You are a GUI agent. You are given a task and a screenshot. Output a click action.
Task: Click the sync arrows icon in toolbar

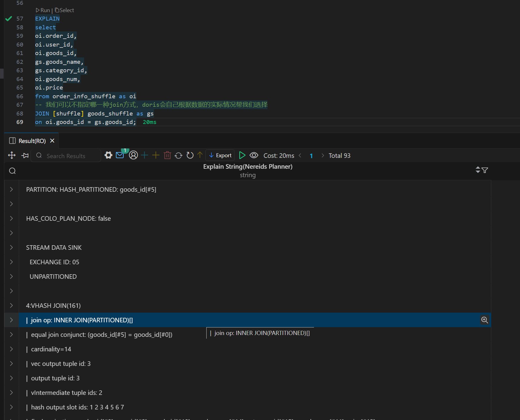pyautogui.click(x=178, y=155)
